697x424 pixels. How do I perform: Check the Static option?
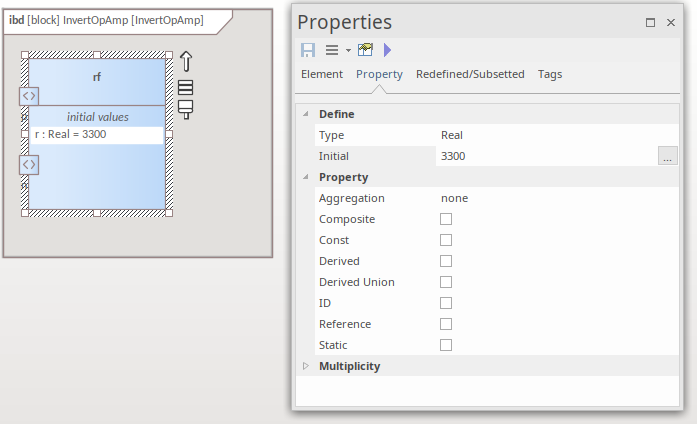(x=446, y=345)
